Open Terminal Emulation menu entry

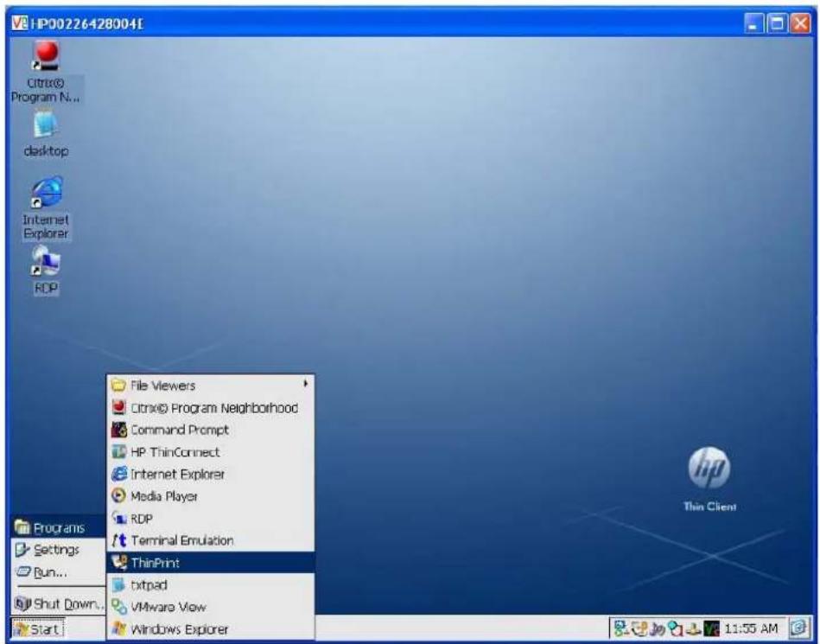pos(210,540)
